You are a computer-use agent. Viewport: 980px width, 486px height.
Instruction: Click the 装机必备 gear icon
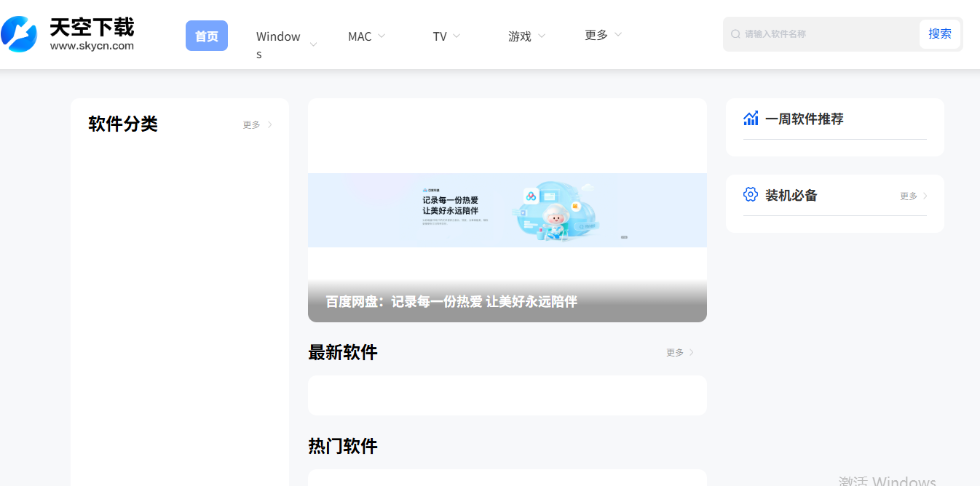(x=751, y=194)
